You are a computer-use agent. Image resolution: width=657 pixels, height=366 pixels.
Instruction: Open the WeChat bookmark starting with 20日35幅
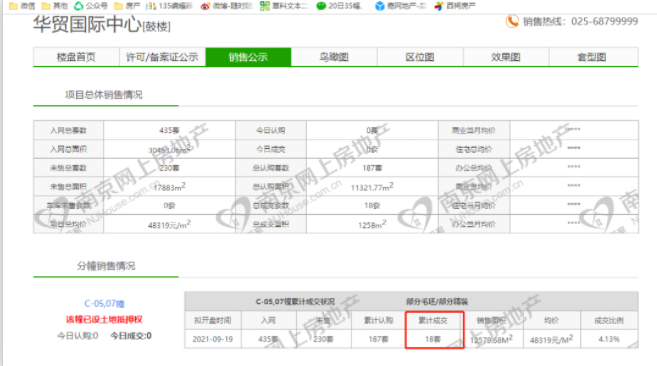[x=339, y=6]
